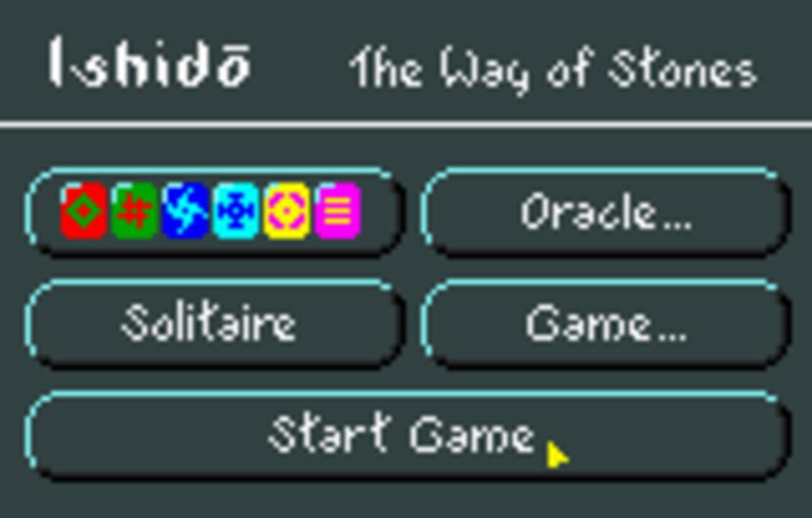Click the word Way in the subtitle
The height and width of the screenshot is (518, 812).
tap(485, 71)
